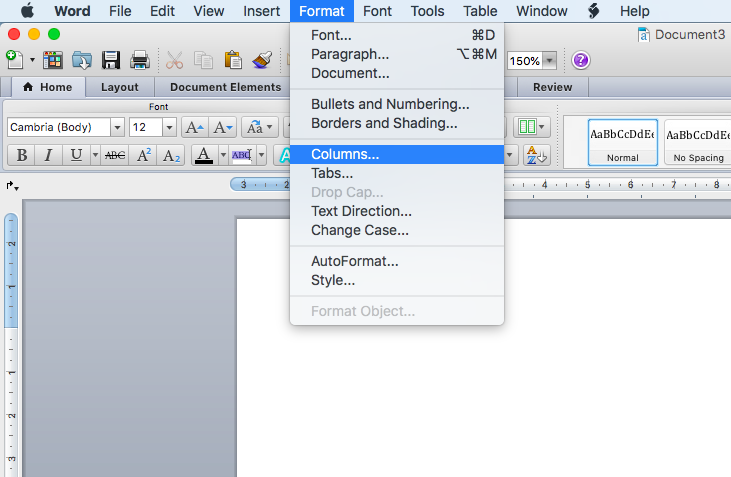The width and height of the screenshot is (731, 477).
Task: Click the Print icon in toolbar
Action: (x=140, y=60)
